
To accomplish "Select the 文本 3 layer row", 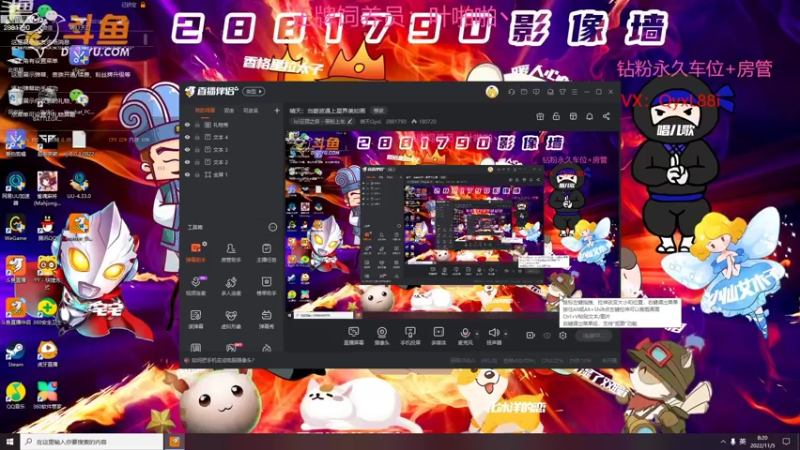I will 232,149.
